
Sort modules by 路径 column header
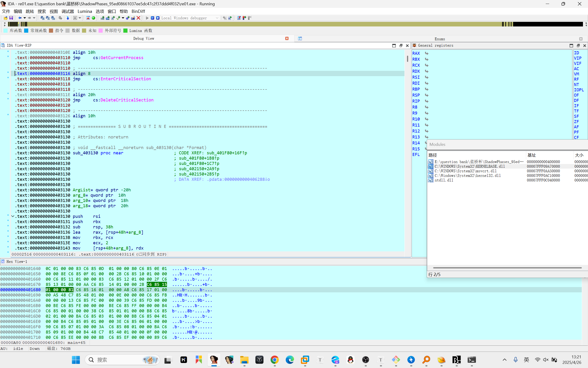coord(433,155)
